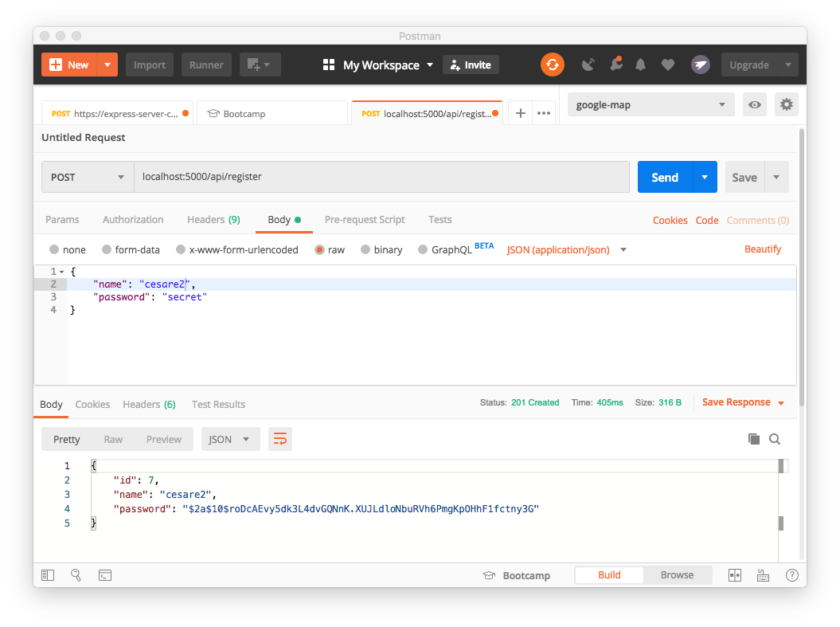Select the raw body radio button
This screenshot has height=627, width=840.
point(320,249)
